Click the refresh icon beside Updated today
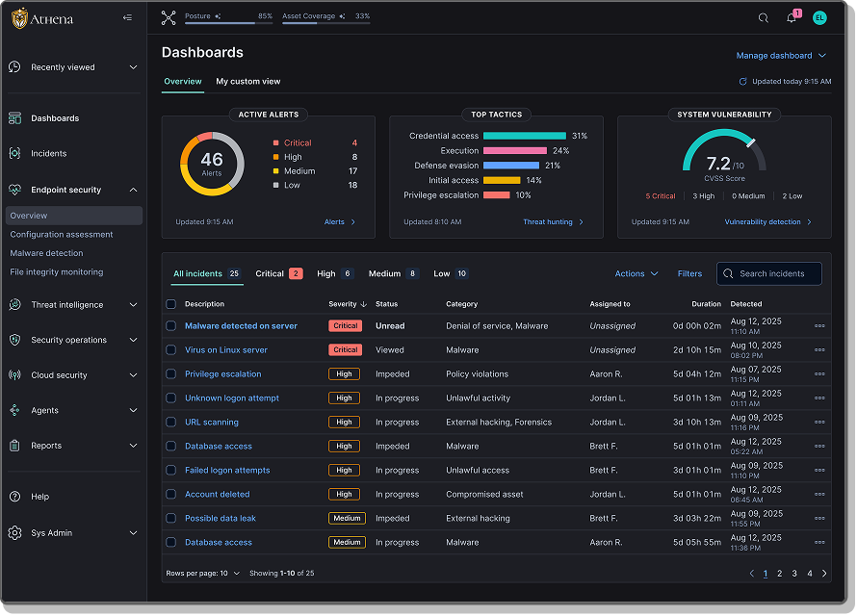857x616 pixels. tap(742, 82)
